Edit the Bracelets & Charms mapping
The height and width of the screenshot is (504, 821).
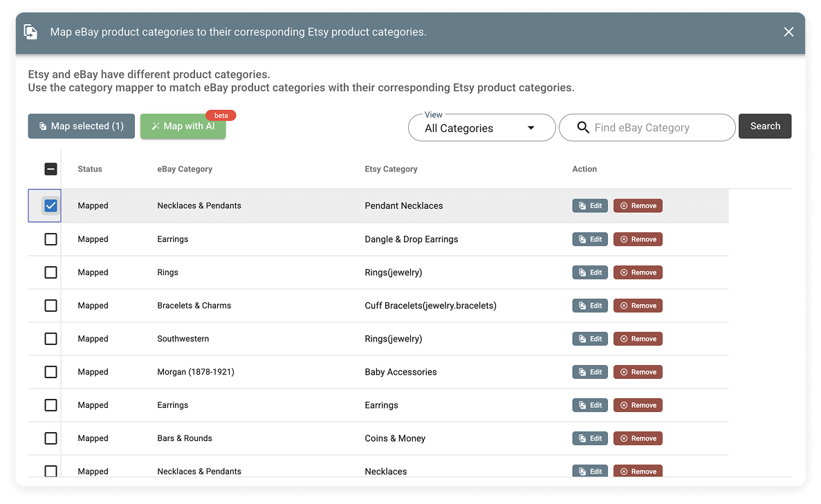[590, 306]
